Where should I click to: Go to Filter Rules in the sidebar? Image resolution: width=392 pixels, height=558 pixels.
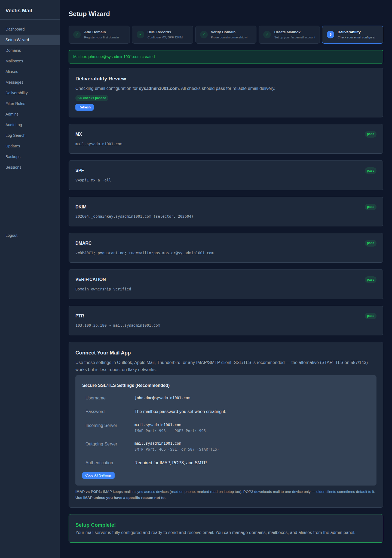pos(30,104)
